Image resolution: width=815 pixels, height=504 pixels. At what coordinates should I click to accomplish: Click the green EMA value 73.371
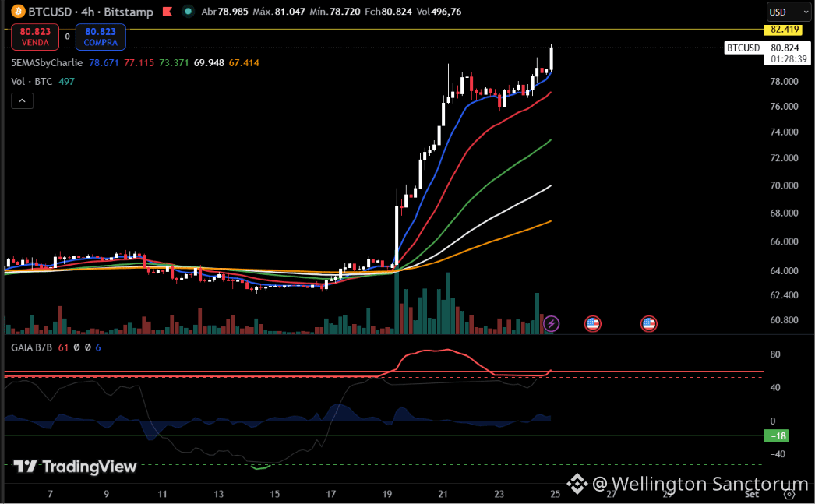click(174, 63)
